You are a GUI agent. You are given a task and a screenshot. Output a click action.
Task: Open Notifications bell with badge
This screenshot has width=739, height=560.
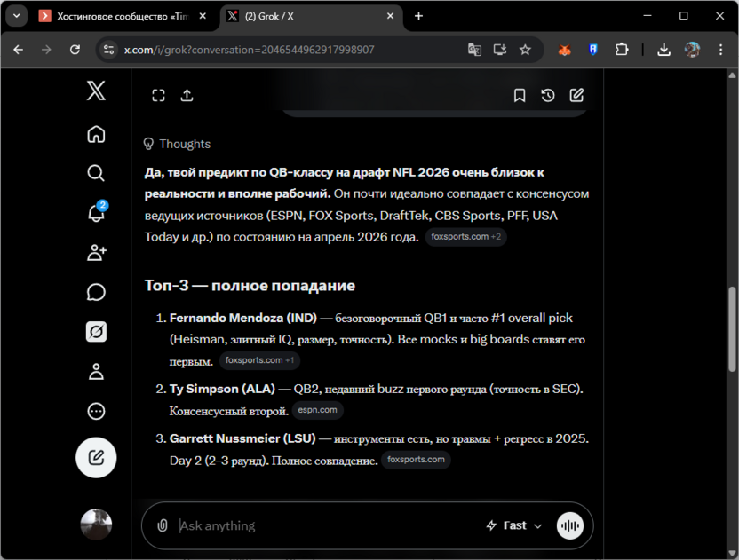tap(97, 212)
